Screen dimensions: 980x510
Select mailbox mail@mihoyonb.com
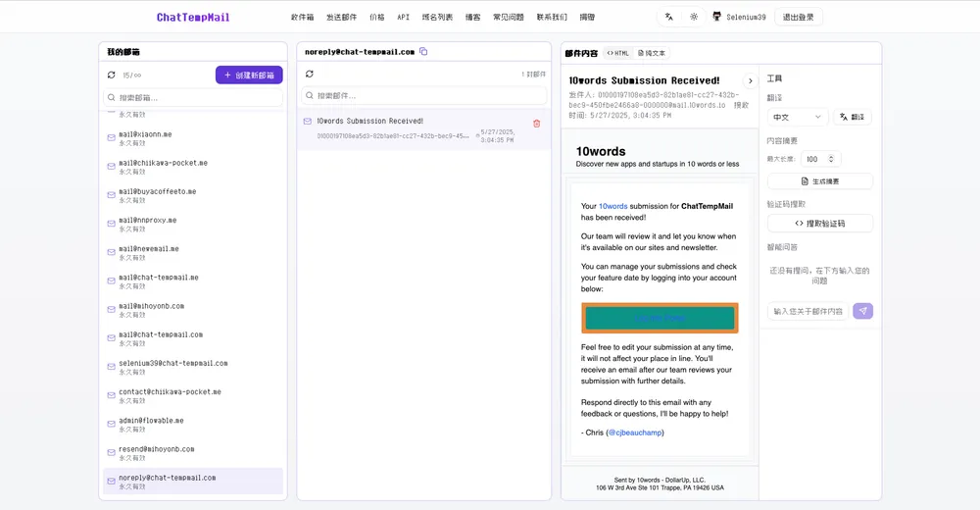tap(193, 310)
